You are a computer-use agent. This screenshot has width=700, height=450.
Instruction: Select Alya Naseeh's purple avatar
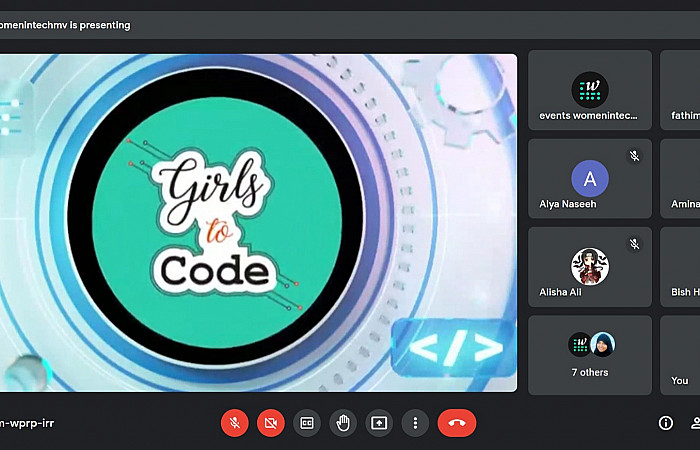[x=589, y=179]
